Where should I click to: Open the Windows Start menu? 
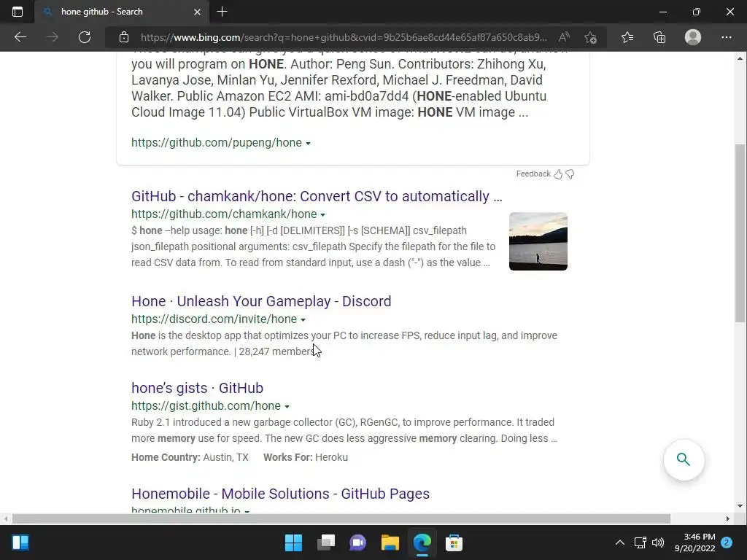(x=293, y=542)
